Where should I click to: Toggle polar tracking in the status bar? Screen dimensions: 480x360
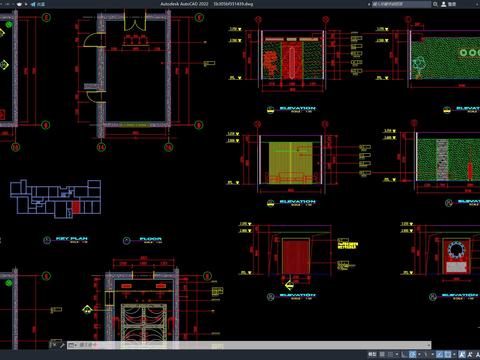pos(413,354)
